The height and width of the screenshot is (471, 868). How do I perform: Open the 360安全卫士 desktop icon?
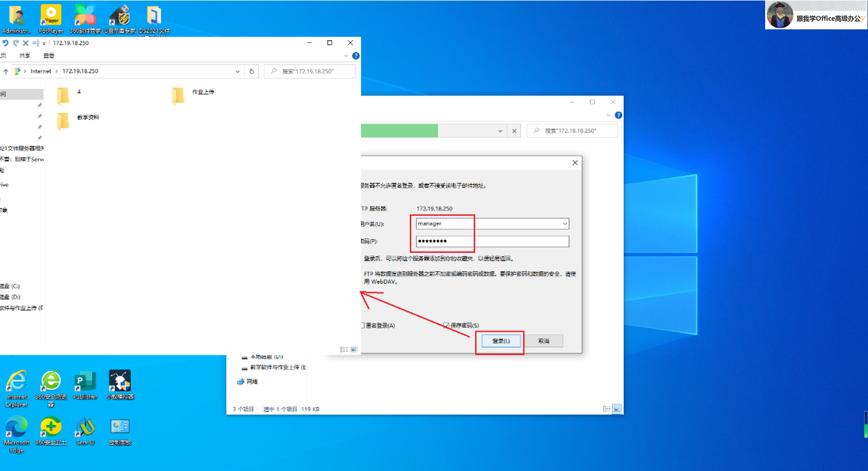tap(51, 431)
